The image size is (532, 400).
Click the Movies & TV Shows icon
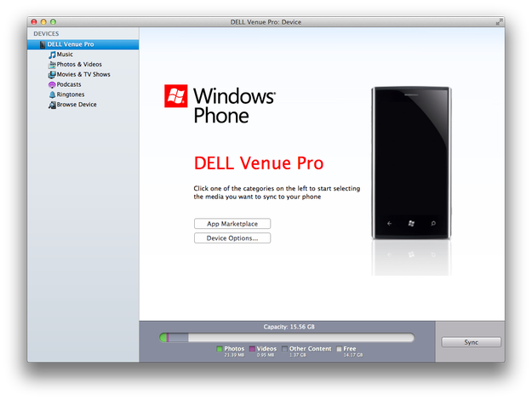coord(52,75)
